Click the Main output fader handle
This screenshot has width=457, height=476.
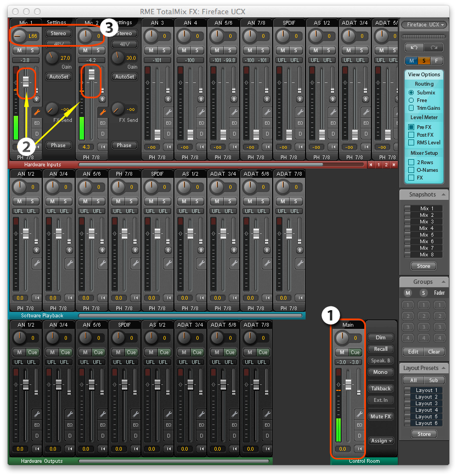pos(347,384)
